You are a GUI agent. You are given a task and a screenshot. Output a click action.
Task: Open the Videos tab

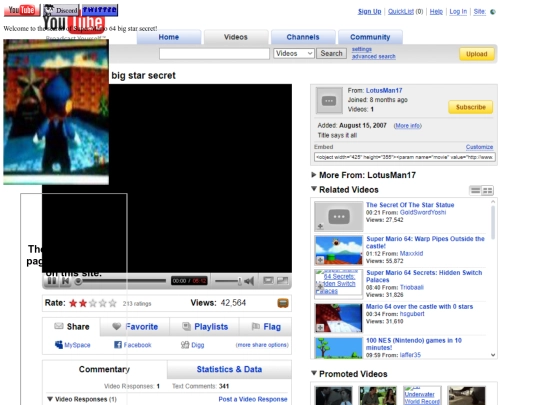pyautogui.click(x=236, y=37)
